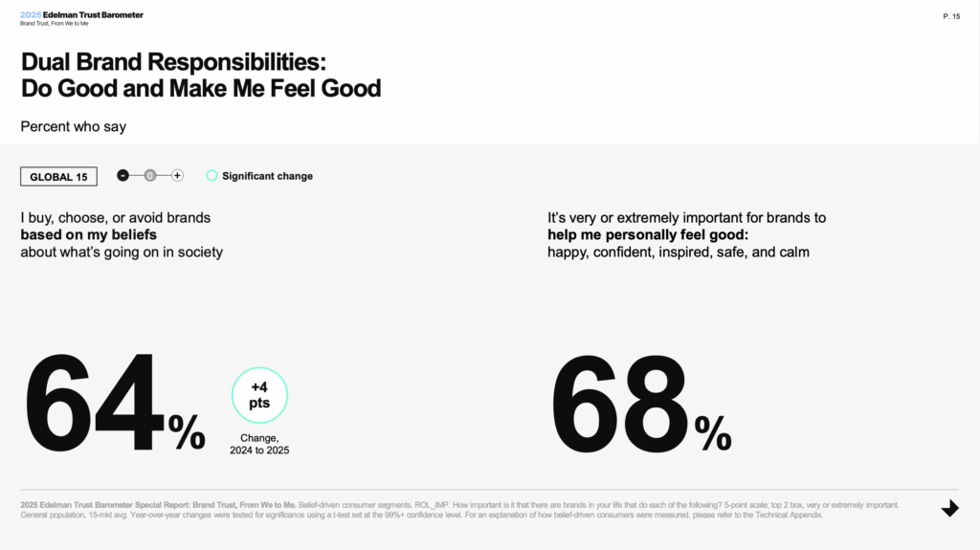Screen dimensions: 980x550
Task: Click the footnote source text at bottom
Action: pyautogui.click(x=459, y=510)
